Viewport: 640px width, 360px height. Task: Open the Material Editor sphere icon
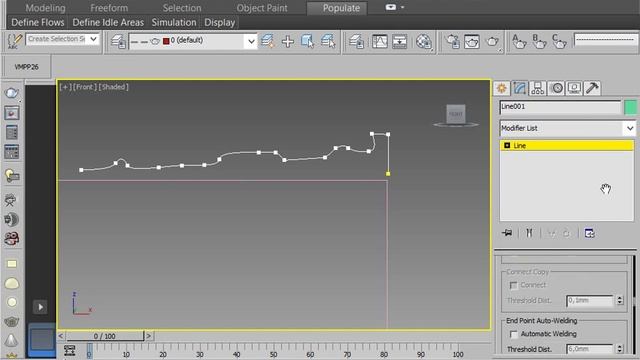(x=424, y=41)
